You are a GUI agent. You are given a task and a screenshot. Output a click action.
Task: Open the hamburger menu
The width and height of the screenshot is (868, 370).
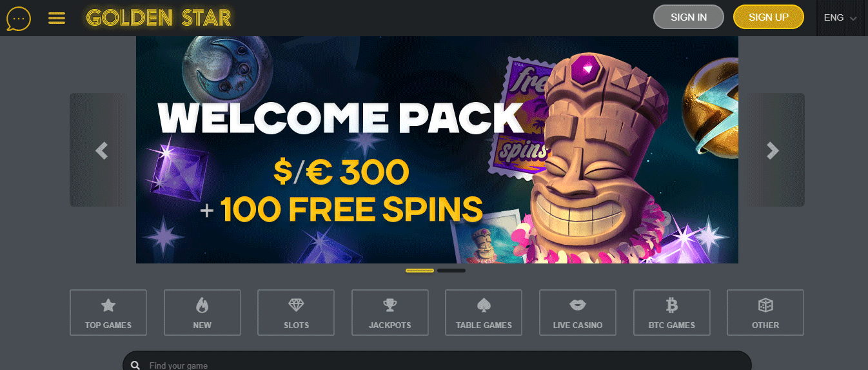57,18
